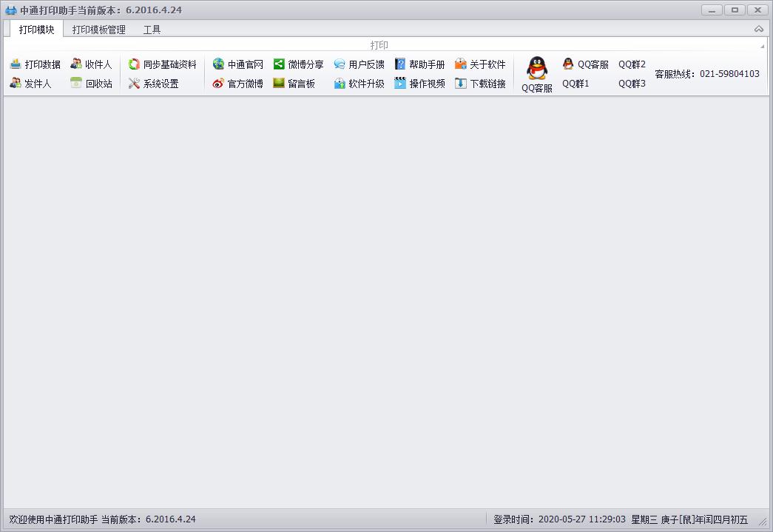
Task: Click the 客服热线 hotline number text
Action: 707,74
